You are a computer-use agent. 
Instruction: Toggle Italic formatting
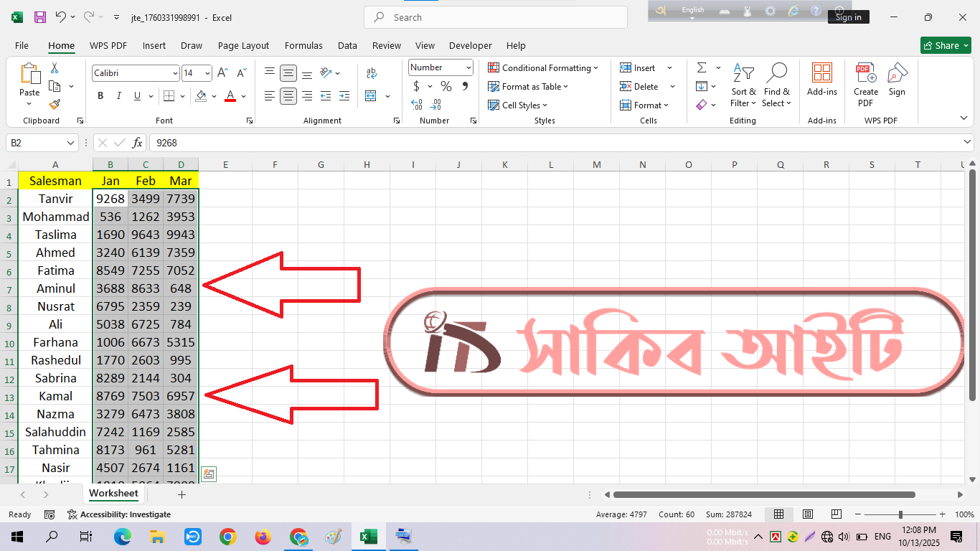click(x=119, y=96)
